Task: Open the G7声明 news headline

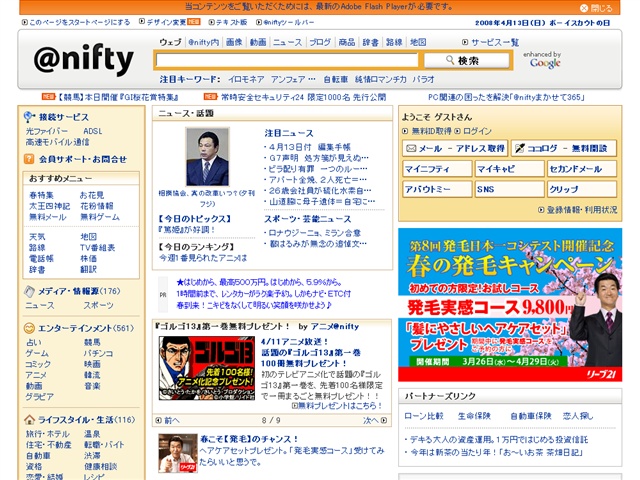Action: [318, 158]
